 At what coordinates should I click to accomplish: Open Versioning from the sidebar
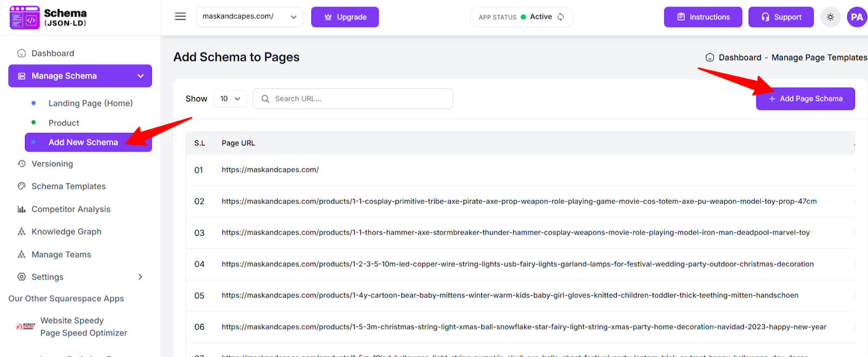52,164
